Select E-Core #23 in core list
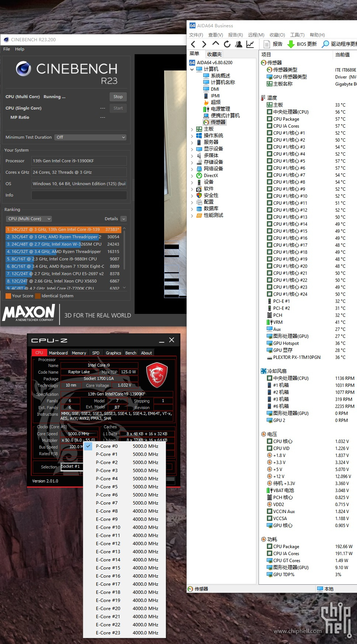Image resolution: width=357 pixels, height=644 pixels. [x=125, y=633]
